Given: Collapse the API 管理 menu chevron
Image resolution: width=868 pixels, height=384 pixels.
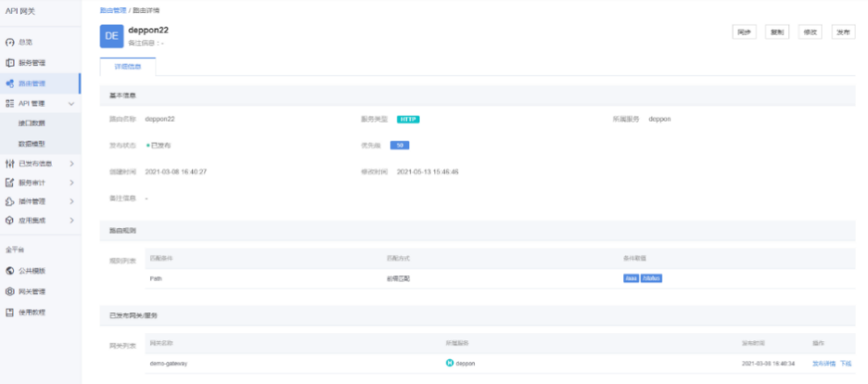Looking at the screenshot, I should click(71, 103).
